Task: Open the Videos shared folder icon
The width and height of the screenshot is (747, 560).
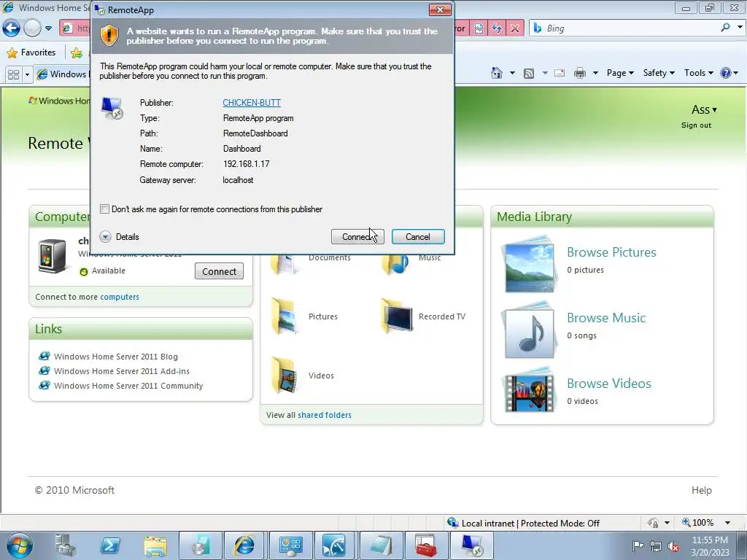Action: pyautogui.click(x=285, y=376)
